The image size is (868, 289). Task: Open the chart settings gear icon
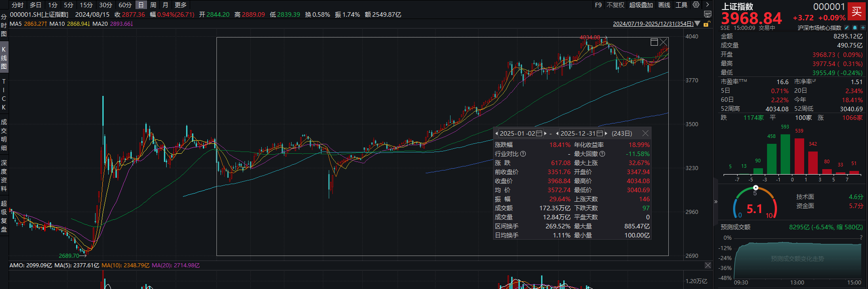(696, 5)
